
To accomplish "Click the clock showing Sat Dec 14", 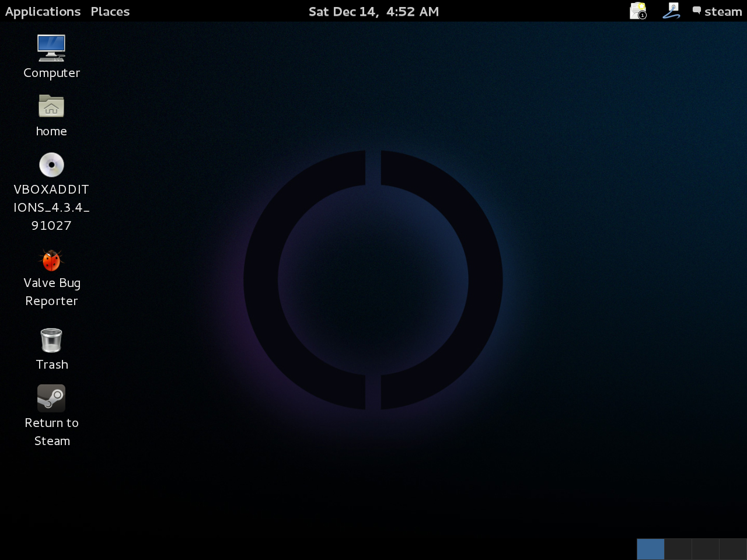I will coord(373,11).
